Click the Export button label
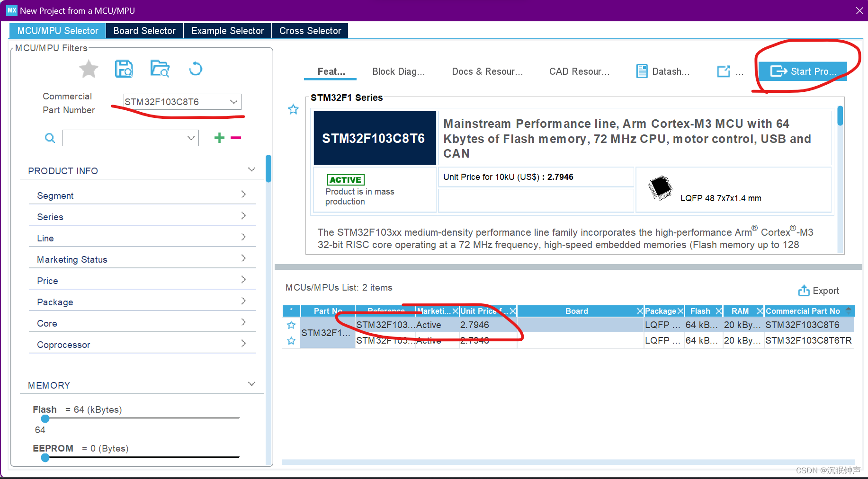Screen dimensions: 868x479 pos(826,291)
